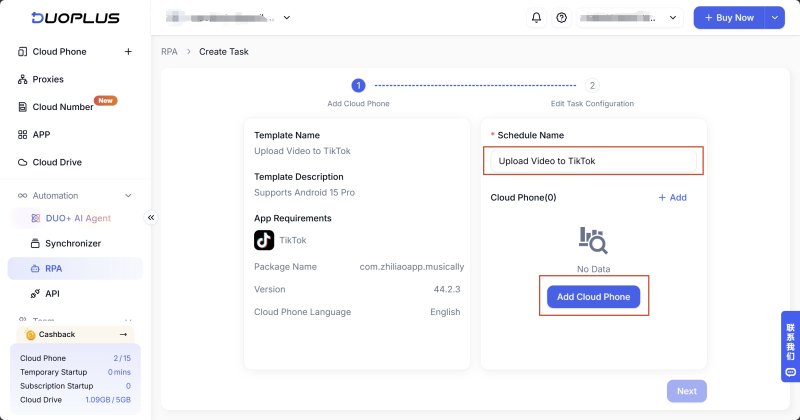
Task: Click the + Add link
Action: 672,197
